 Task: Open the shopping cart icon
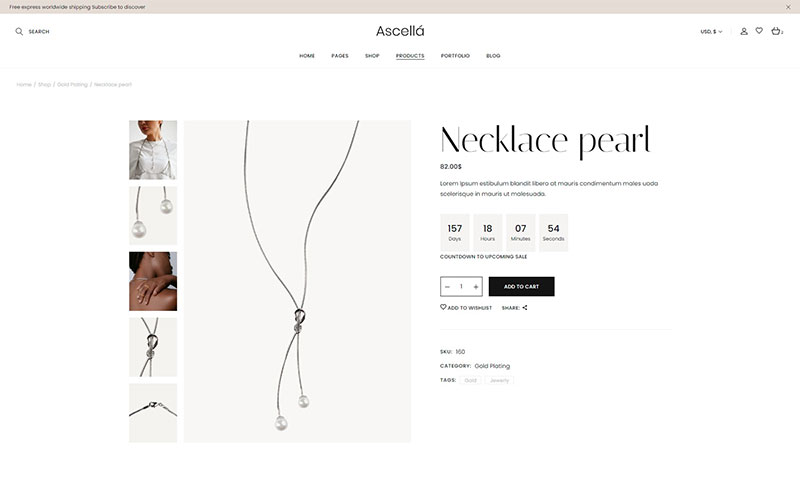(x=776, y=32)
